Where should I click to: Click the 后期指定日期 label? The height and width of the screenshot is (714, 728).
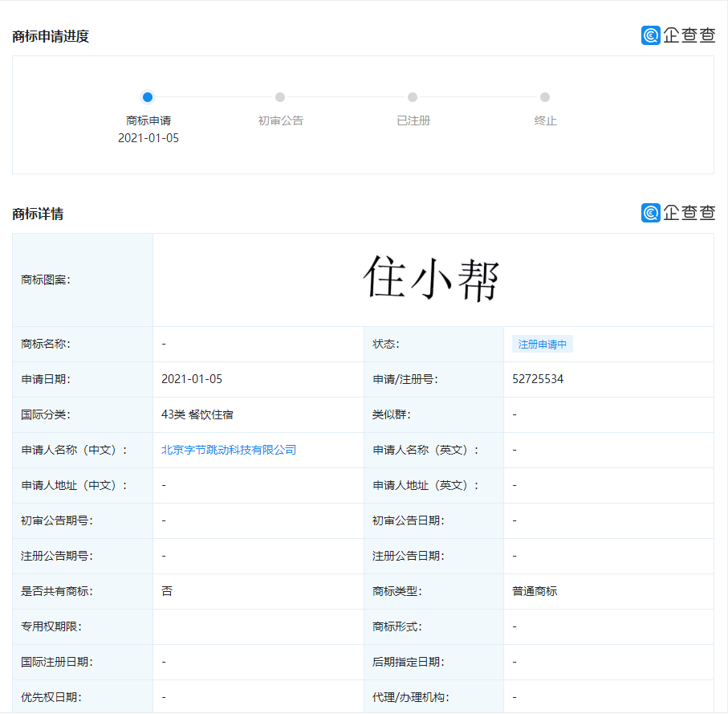(409, 662)
